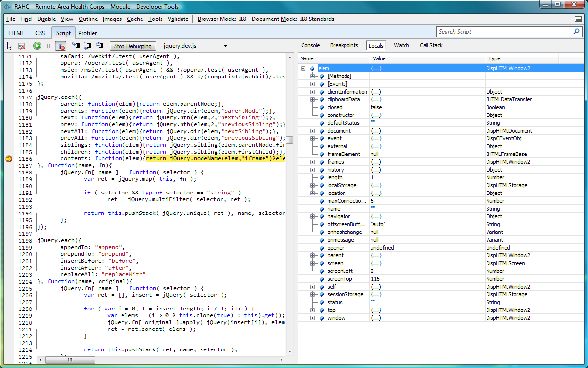
Task: Toggle the Break on Error button
Action: pos(61,46)
